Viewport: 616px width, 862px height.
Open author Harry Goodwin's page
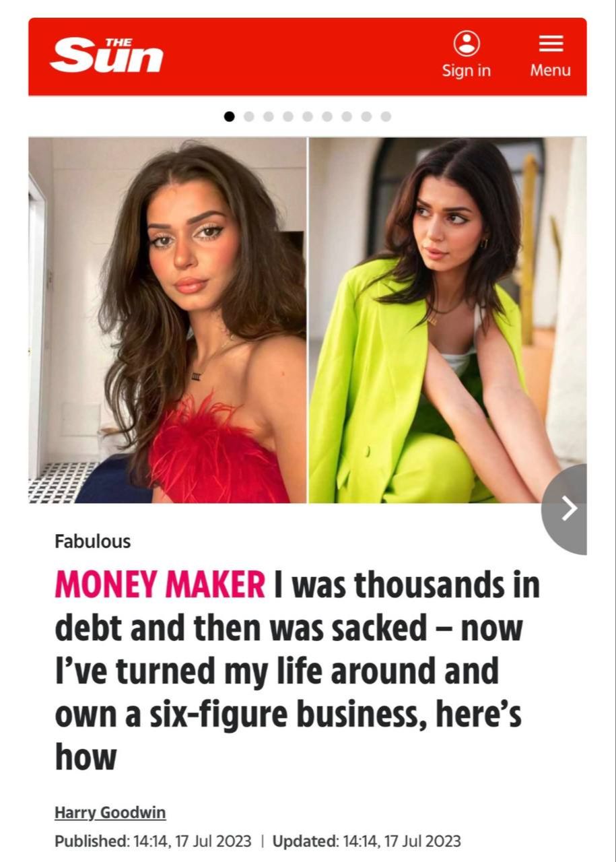pos(110,813)
